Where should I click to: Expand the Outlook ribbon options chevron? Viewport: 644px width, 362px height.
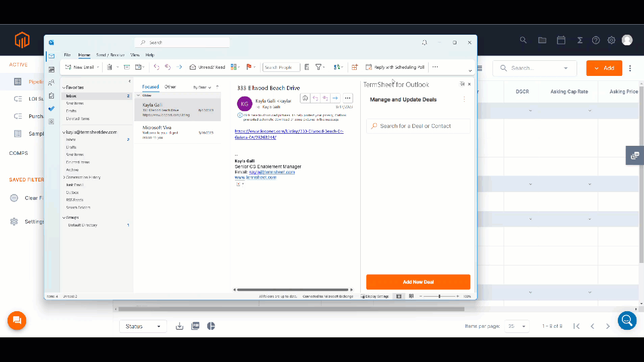(470, 71)
